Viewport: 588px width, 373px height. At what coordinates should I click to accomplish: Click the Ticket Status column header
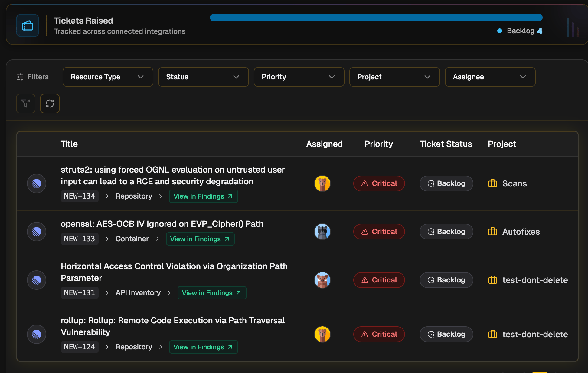(446, 144)
